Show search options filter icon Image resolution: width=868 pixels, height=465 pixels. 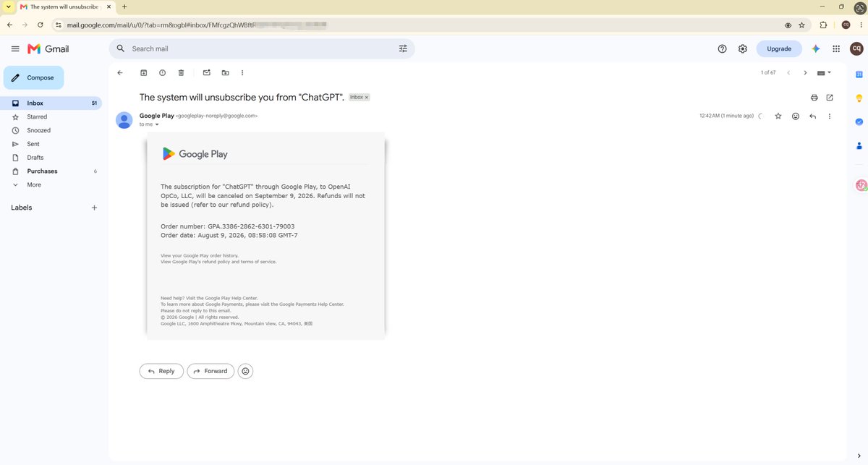pyautogui.click(x=403, y=48)
